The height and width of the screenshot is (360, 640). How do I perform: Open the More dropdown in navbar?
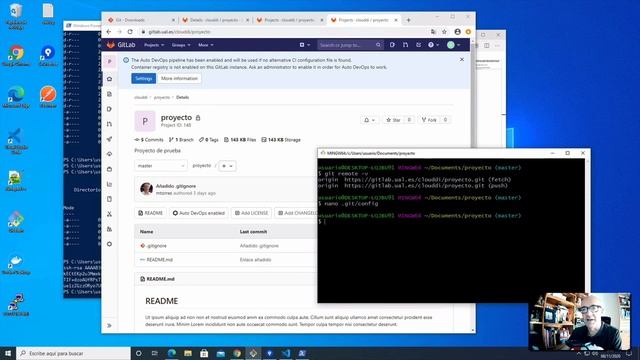[x=206, y=45]
